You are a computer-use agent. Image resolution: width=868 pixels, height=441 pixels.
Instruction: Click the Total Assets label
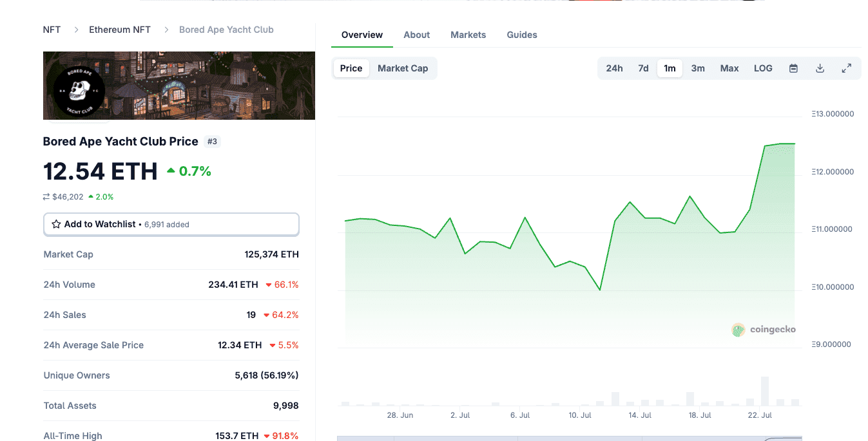tap(70, 406)
